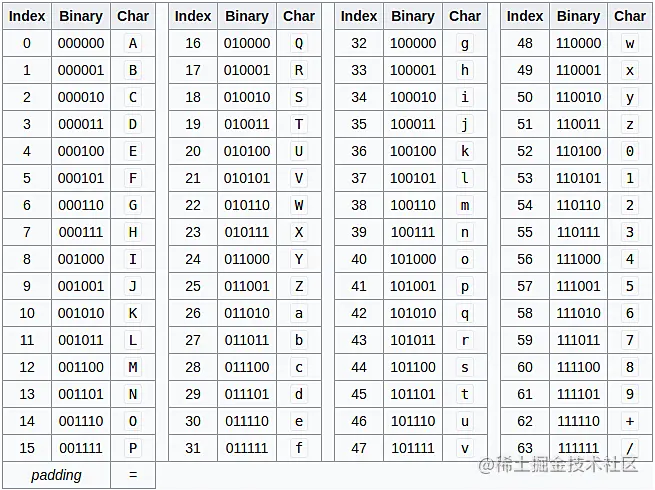Image resolution: width=655 pixels, height=490 pixels.
Task: Select binary value 110111
Action: coord(579,232)
